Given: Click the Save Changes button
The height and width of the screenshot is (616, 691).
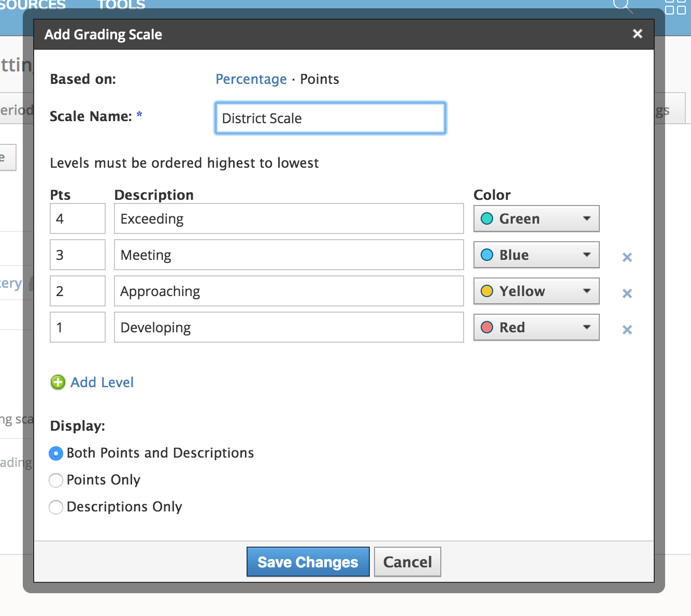Looking at the screenshot, I should click(x=308, y=562).
